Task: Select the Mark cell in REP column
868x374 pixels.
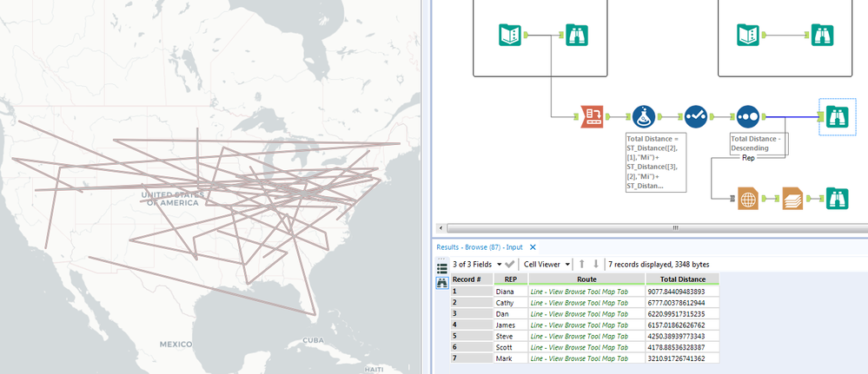Action: tap(511, 358)
